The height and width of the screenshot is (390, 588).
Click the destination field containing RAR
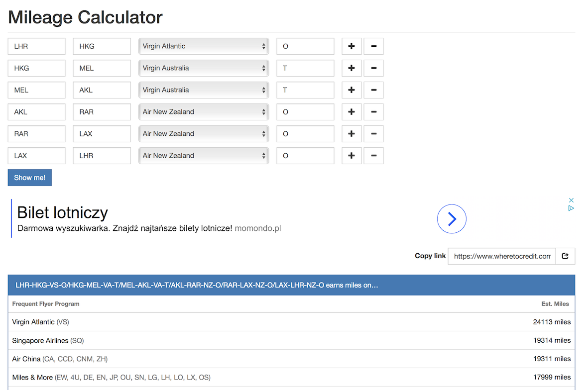coord(102,111)
